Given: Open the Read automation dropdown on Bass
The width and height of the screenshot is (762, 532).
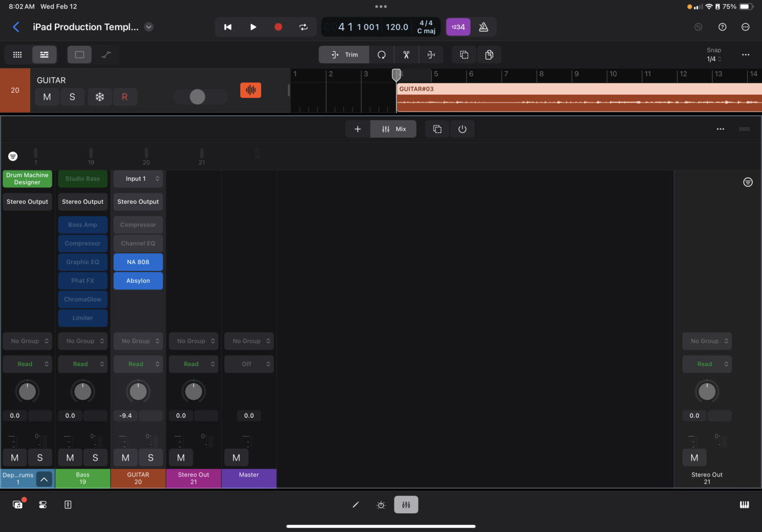Looking at the screenshot, I should pyautogui.click(x=83, y=364).
